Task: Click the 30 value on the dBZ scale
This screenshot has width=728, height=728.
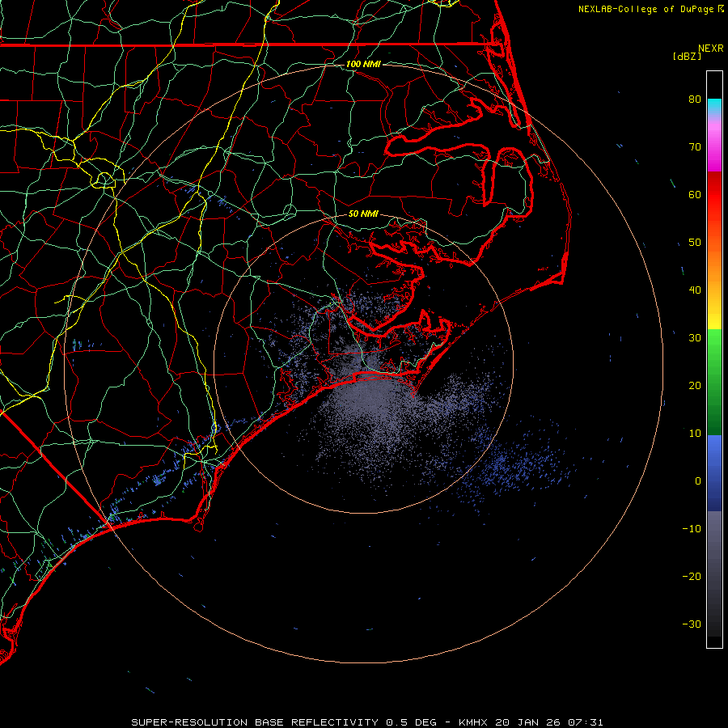Action: pyautogui.click(x=695, y=338)
